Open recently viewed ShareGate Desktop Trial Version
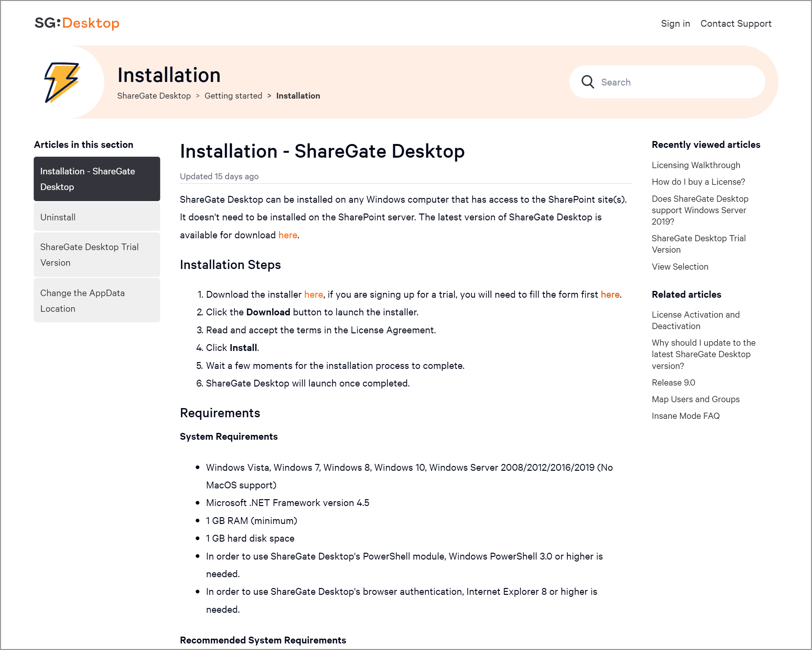Viewport: 812px width, 650px height. (698, 244)
